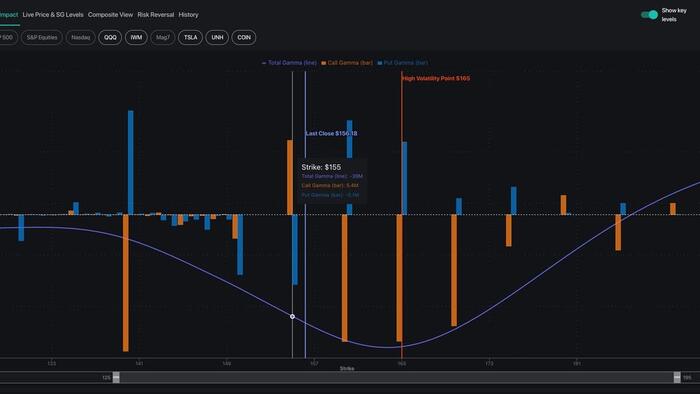Toggle Call Gamma (bar) legend entry
700x394 pixels.
(347, 63)
